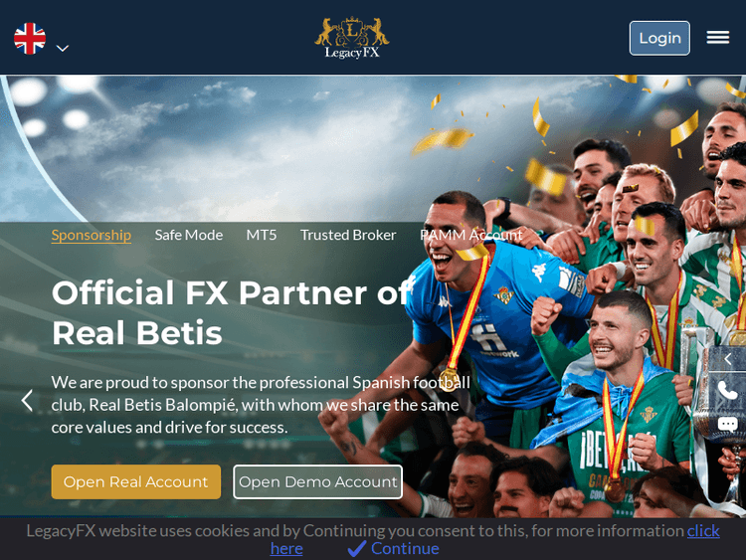
Task: Expand the language selector chevron
Action: 63,48
